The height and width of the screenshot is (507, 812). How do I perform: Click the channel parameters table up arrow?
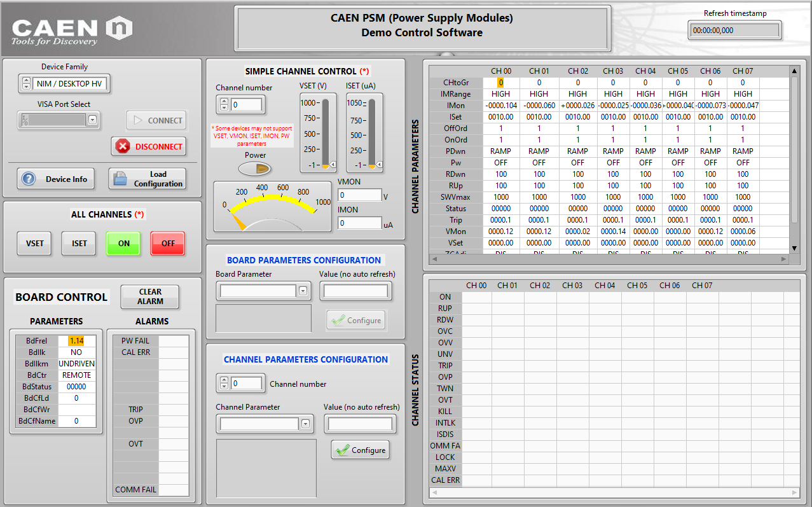(794, 71)
